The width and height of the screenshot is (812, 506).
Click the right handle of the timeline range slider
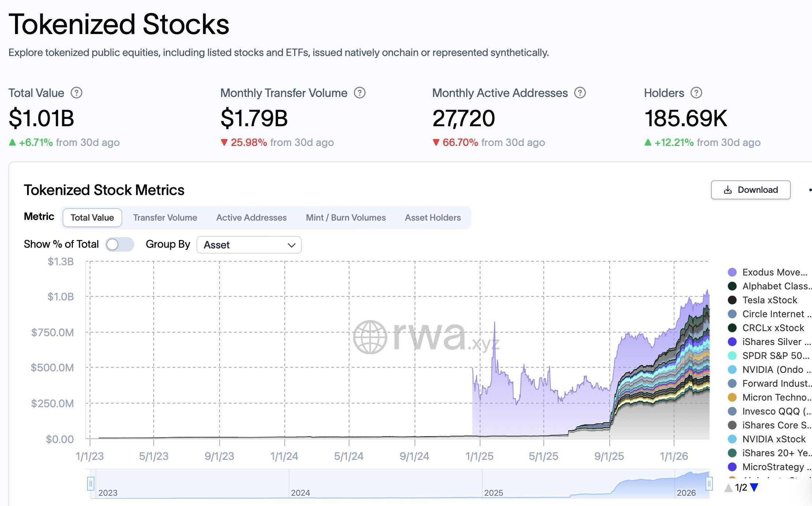click(x=709, y=483)
